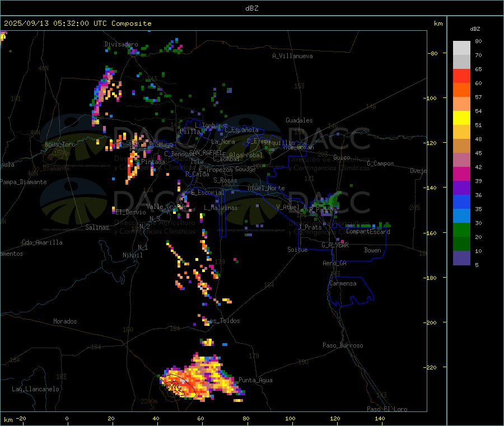This screenshot has width=504, height=426.
Task: Click the Cº_Diamante peak label
Action: (51, 168)
